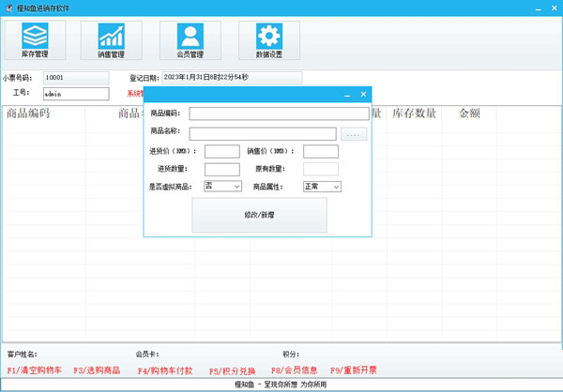Viewport: 563px width, 392px height.
Task: Expand the 商品属性 dropdown showing 正常
Action: (322, 187)
